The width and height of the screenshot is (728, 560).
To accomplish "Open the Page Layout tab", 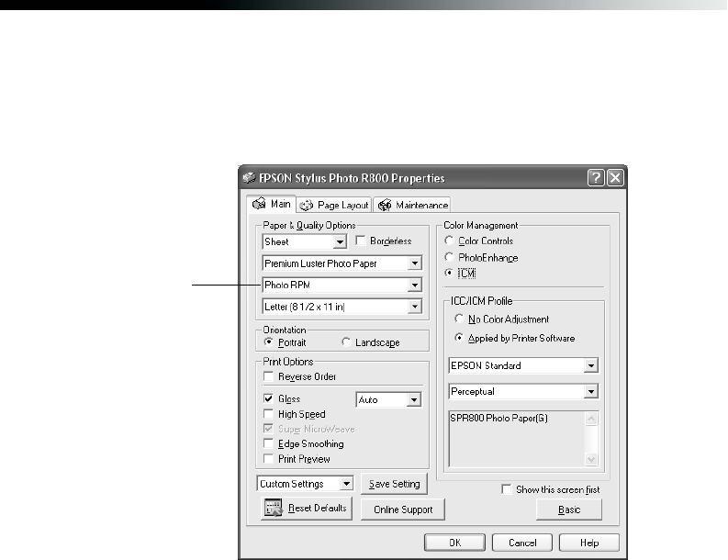I will (x=334, y=205).
